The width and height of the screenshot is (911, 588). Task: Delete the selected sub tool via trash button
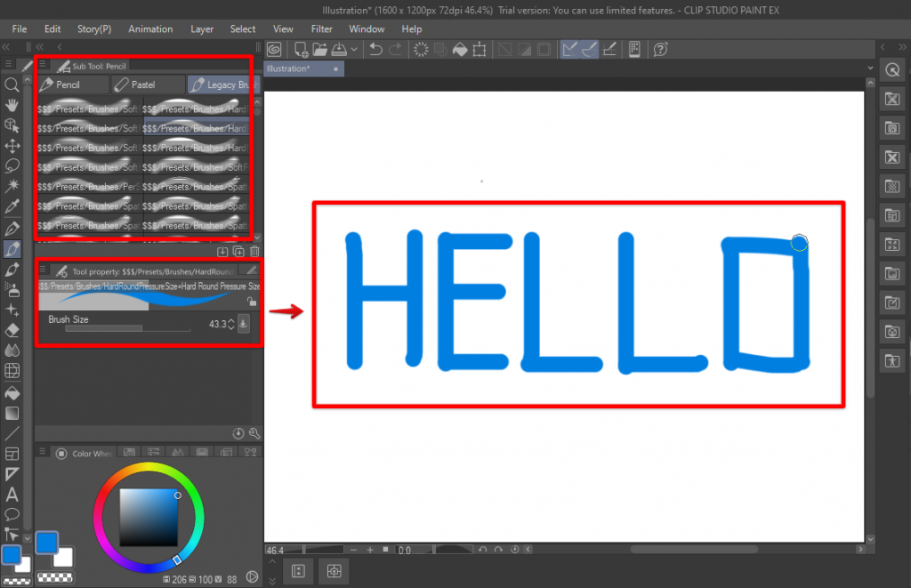click(254, 252)
